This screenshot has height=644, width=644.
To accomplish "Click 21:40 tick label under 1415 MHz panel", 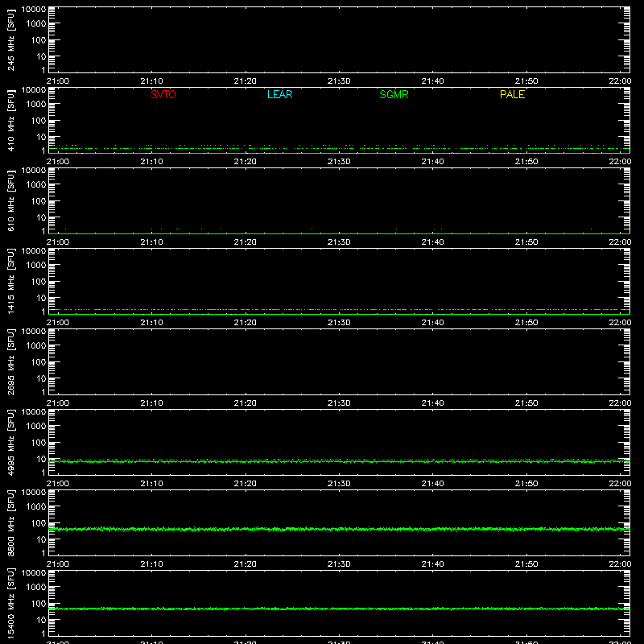I will coord(432,323).
